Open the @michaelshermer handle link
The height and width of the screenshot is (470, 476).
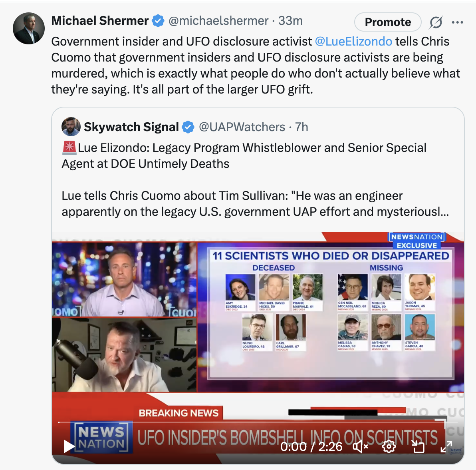[x=218, y=21]
